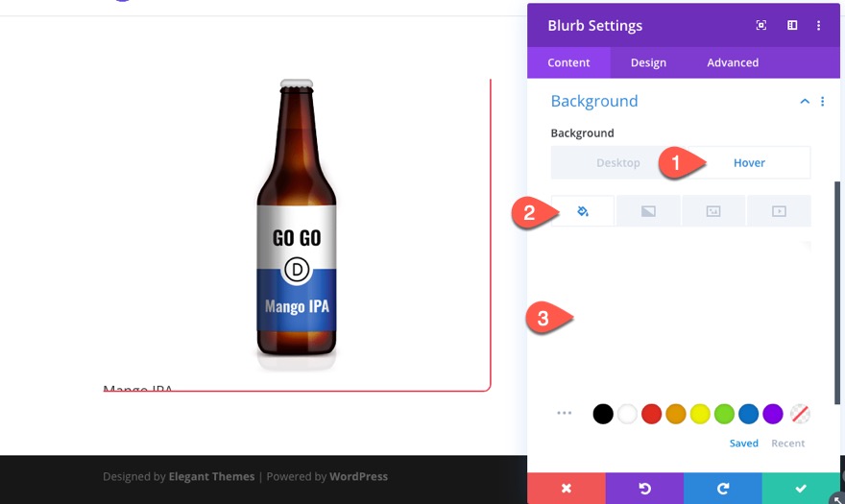Image resolution: width=845 pixels, height=504 pixels.
Task: Pick the red color swatch
Action: (x=651, y=414)
